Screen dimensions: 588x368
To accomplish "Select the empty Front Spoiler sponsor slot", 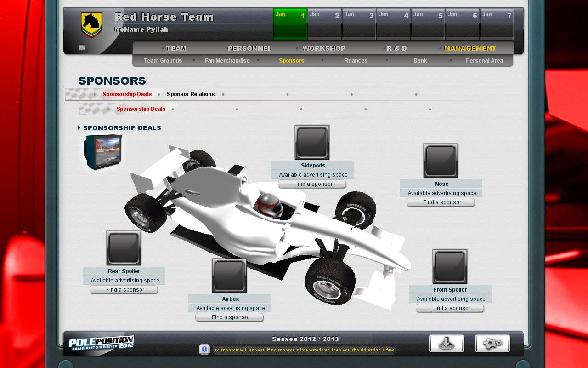I will (x=450, y=266).
